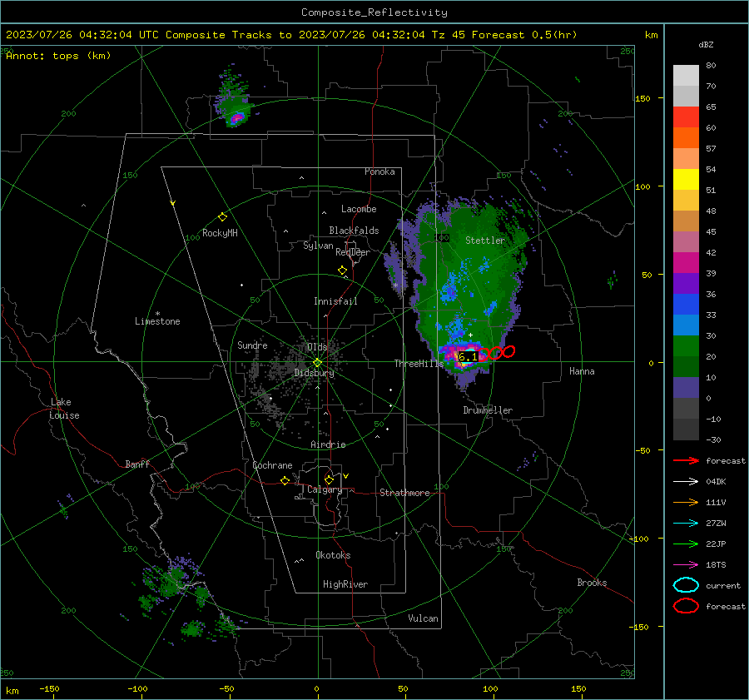The height and width of the screenshot is (700, 749).
Task: Click the yellow diamond marker near RockyMH
Action: [x=222, y=217]
